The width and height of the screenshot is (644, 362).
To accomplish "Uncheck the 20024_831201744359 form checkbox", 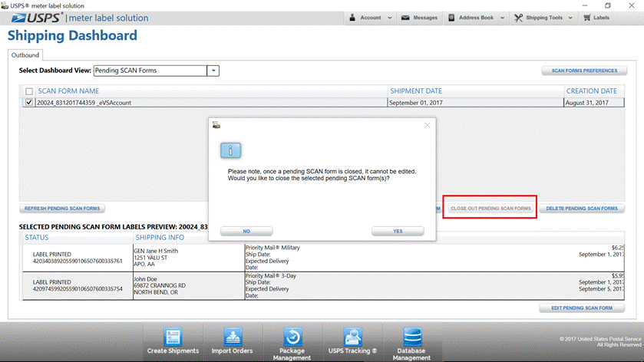I will (x=29, y=103).
